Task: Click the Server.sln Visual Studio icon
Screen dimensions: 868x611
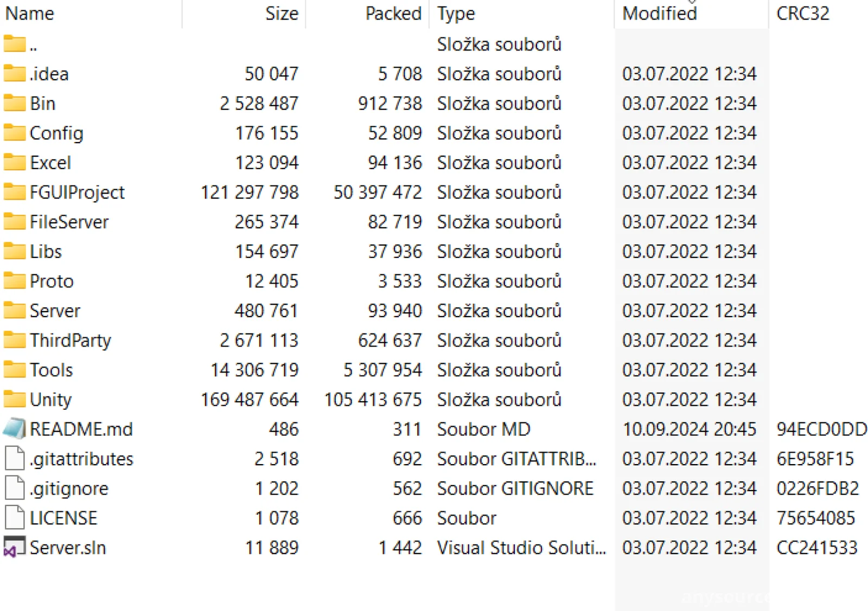Action: (15, 548)
